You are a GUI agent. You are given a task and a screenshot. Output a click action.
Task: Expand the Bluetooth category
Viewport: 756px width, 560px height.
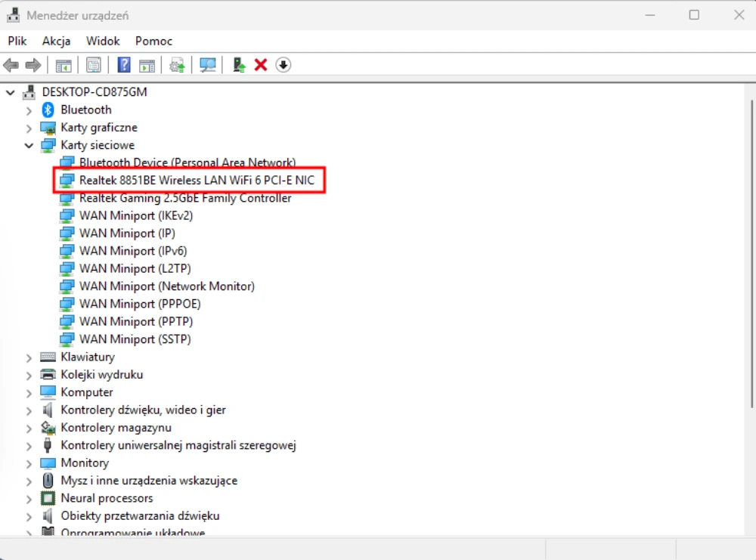(x=29, y=110)
